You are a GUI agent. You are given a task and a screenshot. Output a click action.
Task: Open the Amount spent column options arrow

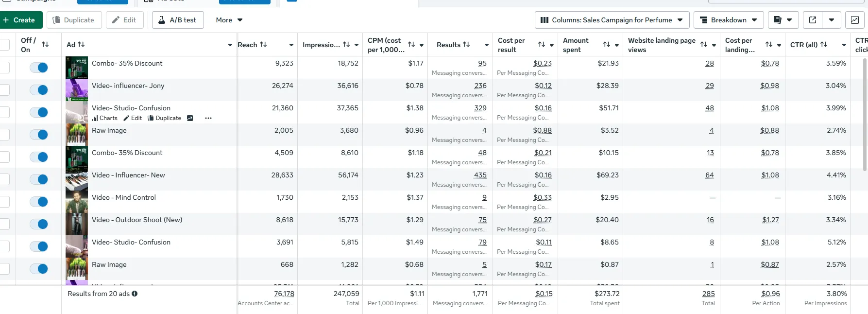[x=617, y=45]
